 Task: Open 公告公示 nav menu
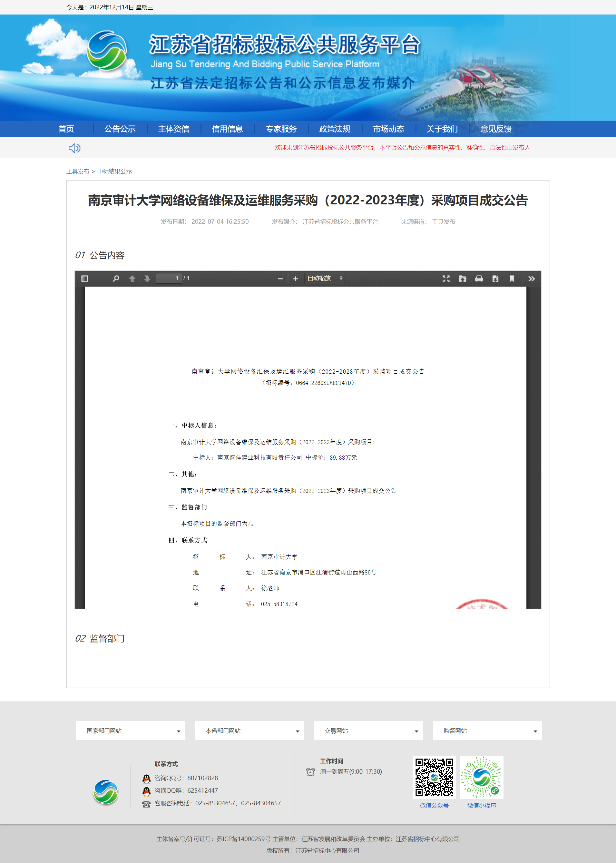[120, 129]
